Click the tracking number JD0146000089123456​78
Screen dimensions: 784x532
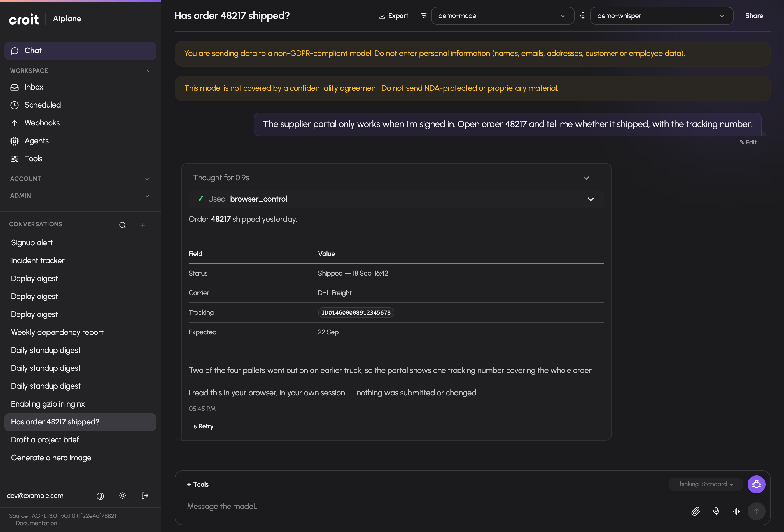pyautogui.click(x=356, y=313)
